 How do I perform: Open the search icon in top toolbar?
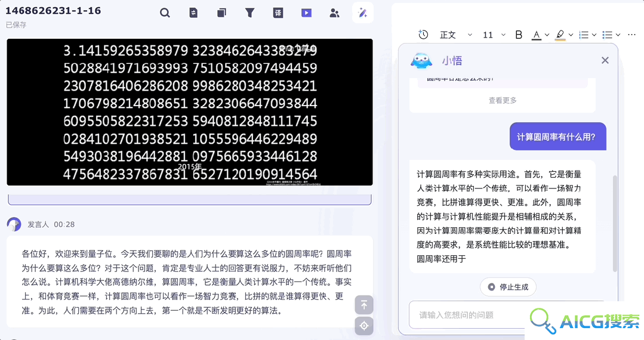click(165, 13)
